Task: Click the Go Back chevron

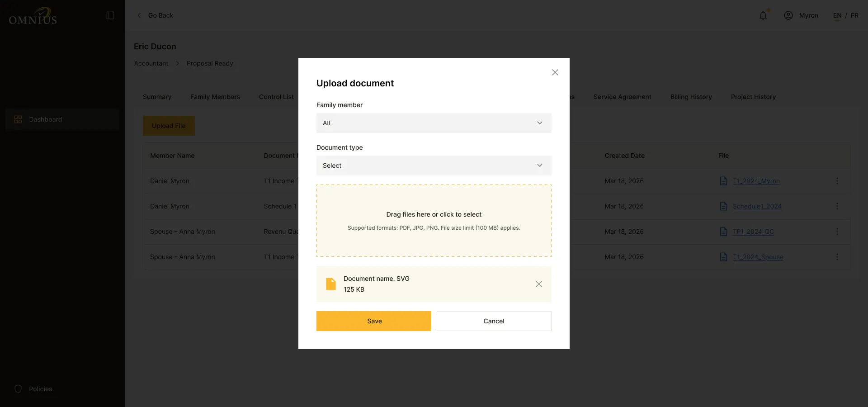Action: [139, 15]
